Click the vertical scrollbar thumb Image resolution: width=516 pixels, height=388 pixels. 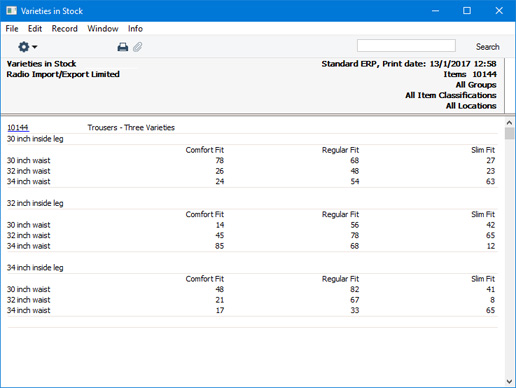[x=509, y=134]
